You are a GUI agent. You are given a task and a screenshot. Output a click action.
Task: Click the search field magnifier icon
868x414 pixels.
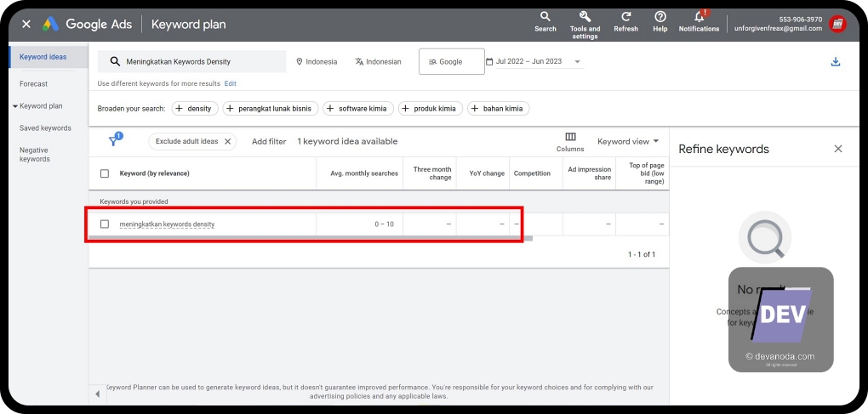[115, 61]
